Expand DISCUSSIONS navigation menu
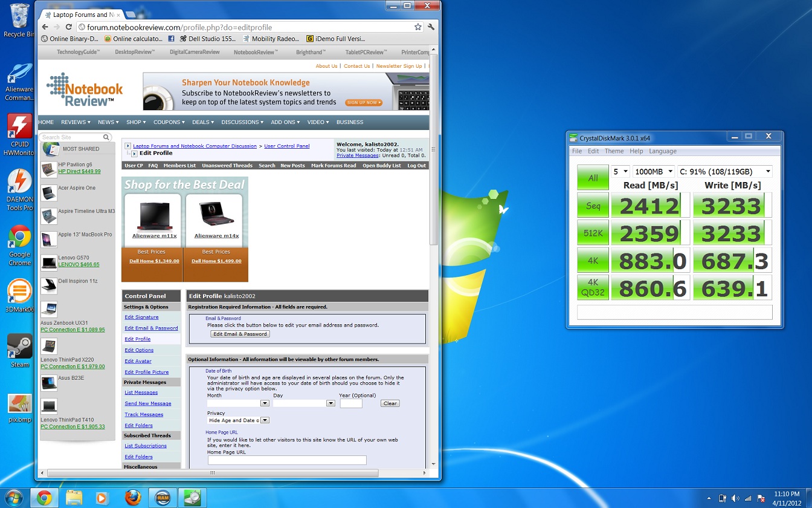 (242, 122)
